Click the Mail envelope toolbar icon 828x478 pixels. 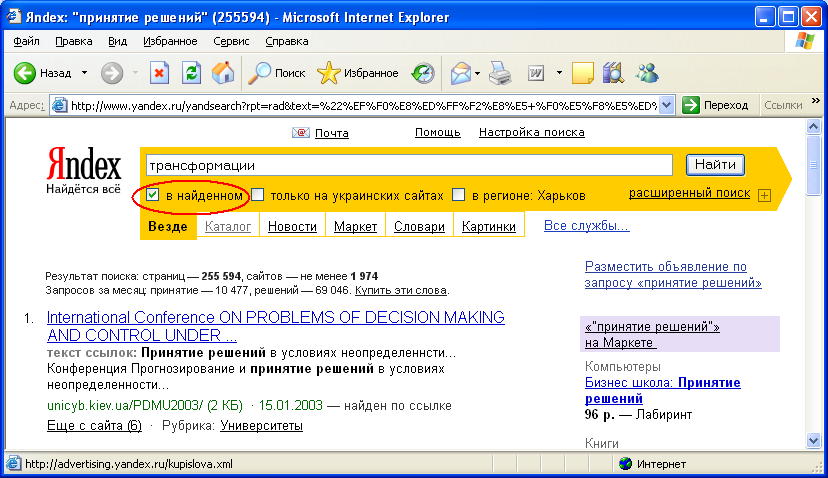point(460,73)
